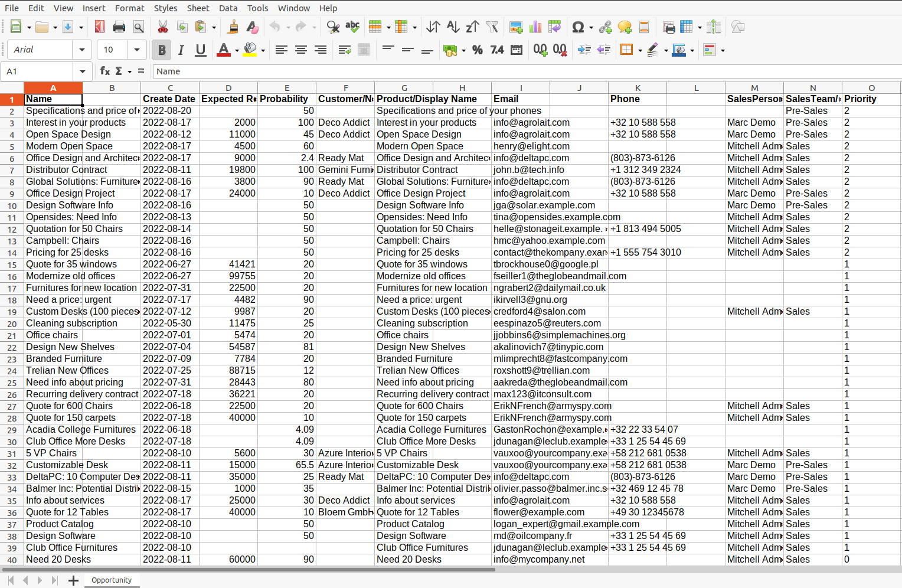Image resolution: width=902 pixels, height=588 pixels.
Task: Open the File menu
Action: pos(12,8)
